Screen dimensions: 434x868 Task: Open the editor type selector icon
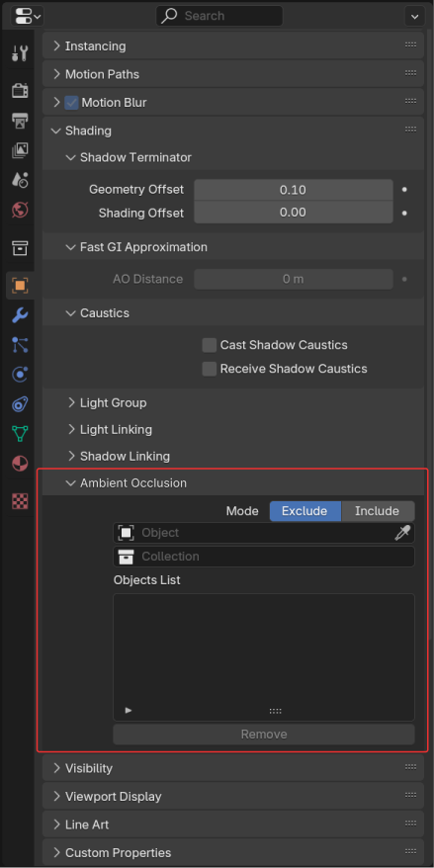coord(27,16)
